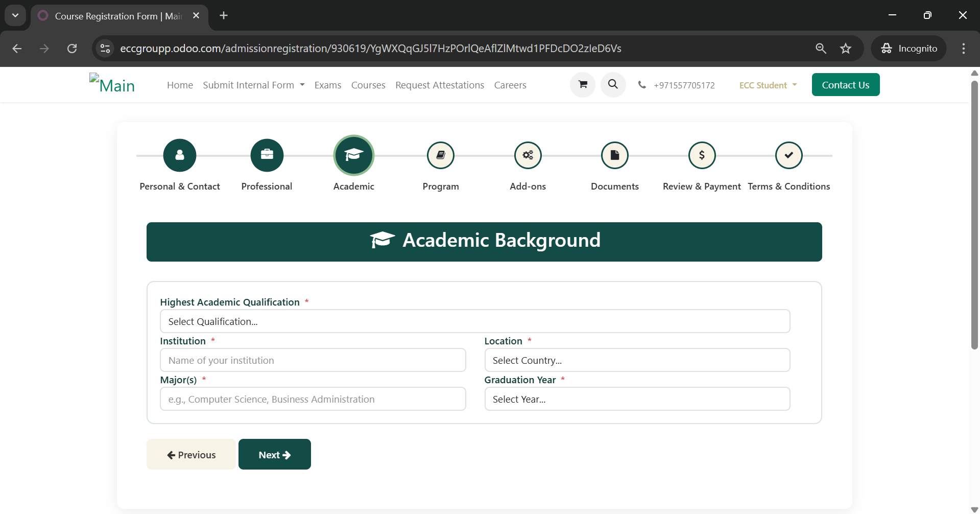The width and height of the screenshot is (980, 514).
Task: Bookmark this page with the star icon
Action: 846,49
